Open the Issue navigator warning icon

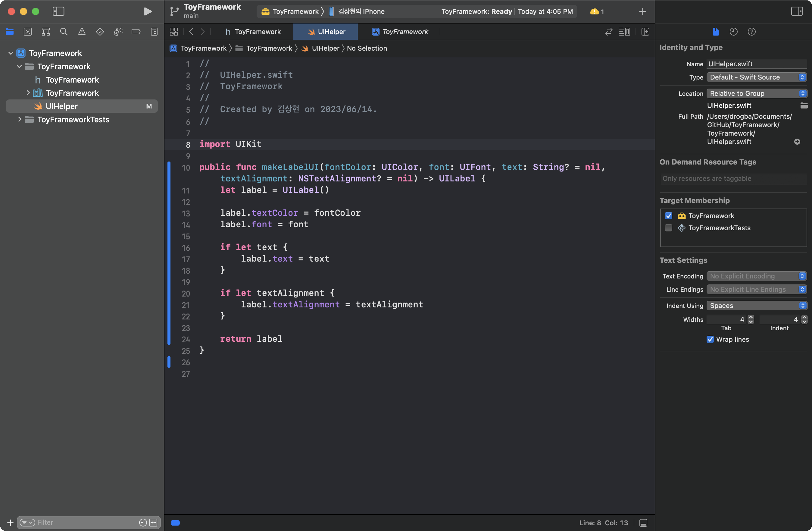[x=82, y=32]
